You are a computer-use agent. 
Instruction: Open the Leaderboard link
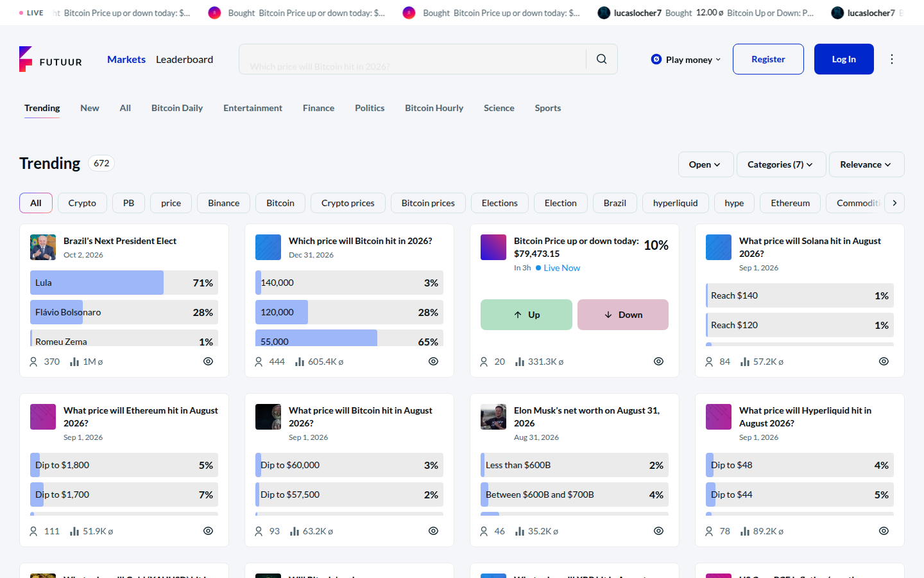pos(185,59)
